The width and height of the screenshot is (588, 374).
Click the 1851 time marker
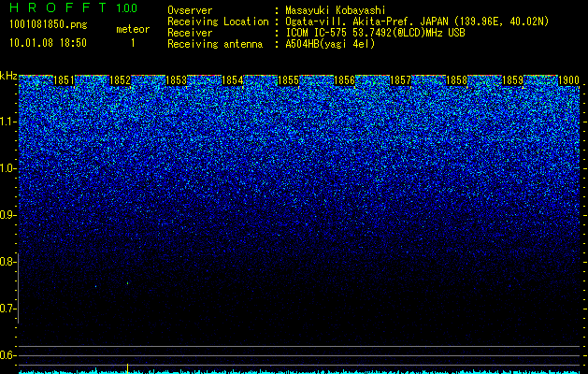(65, 80)
